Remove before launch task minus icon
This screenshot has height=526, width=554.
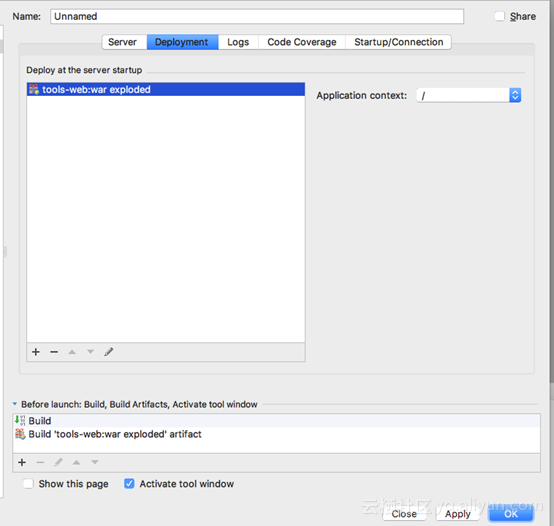pos(40,462)
